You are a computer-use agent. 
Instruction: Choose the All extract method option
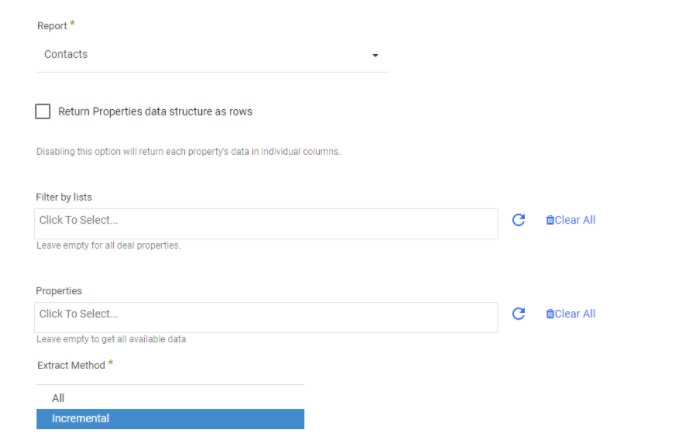58,398
